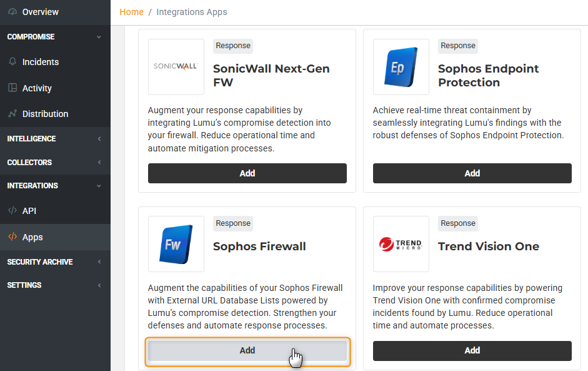Collapse the Compromise sidebar section

pos(99,37)
